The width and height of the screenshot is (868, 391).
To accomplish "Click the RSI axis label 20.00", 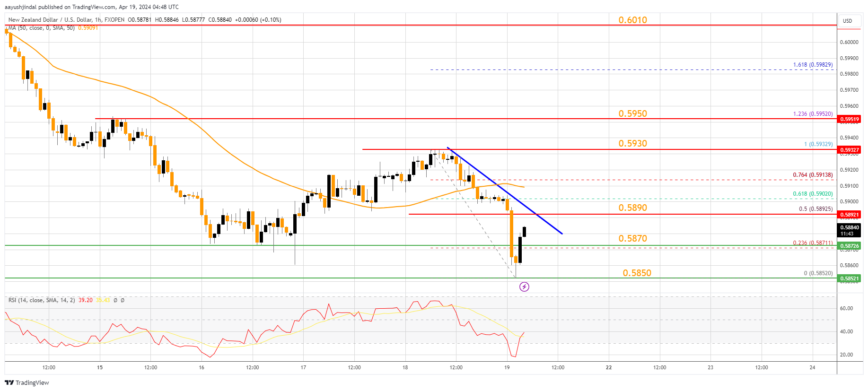I will coord(846,355).
